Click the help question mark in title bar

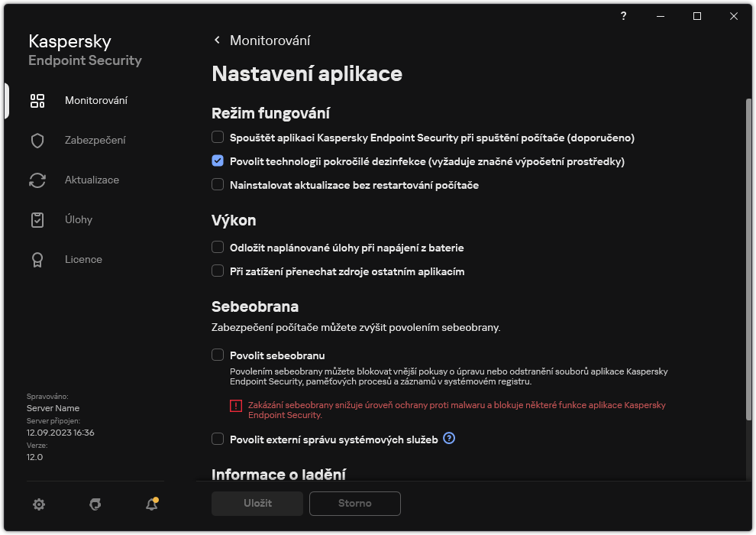coord(623,16)
